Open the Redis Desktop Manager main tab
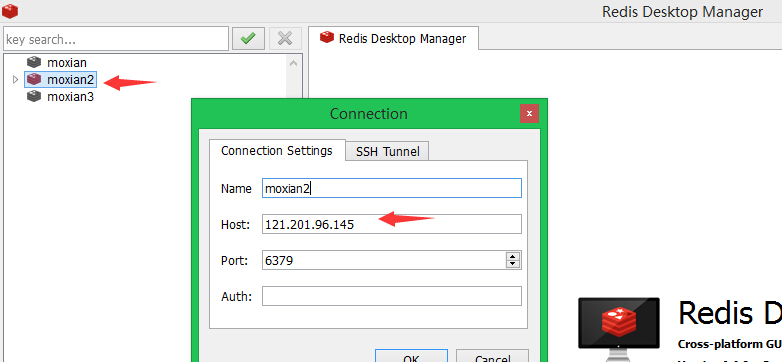 [x=393, y=38]
